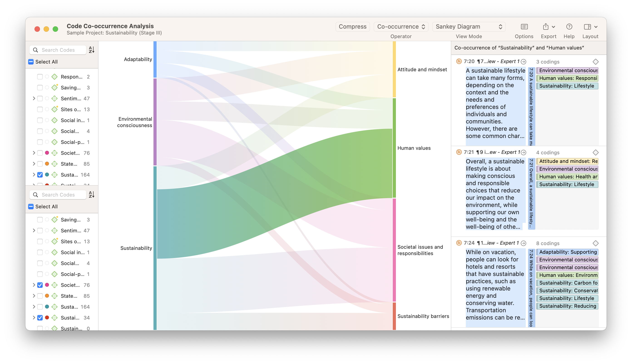
Task: Open Sankey Diagram view mode dropdown
Action: 469,27
